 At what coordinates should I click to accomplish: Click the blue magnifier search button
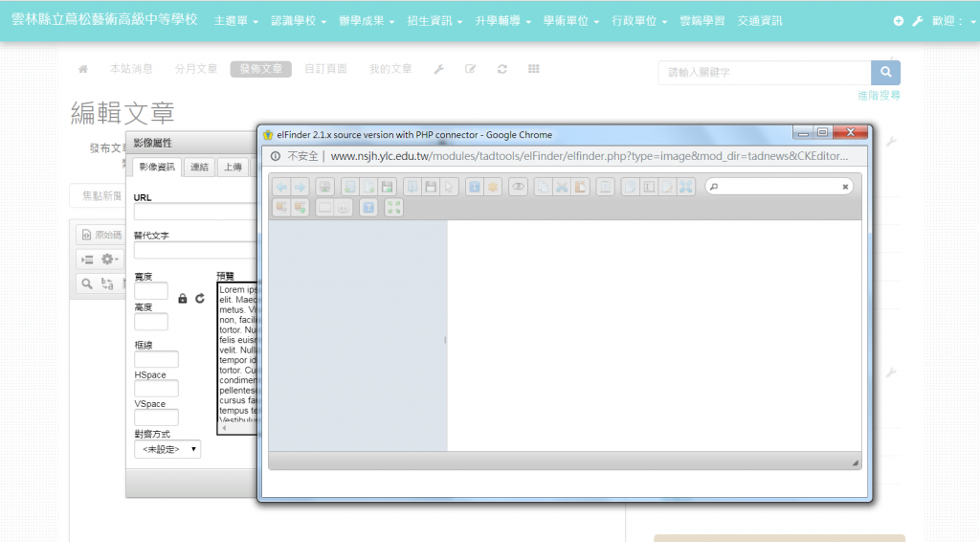[885, 73]
